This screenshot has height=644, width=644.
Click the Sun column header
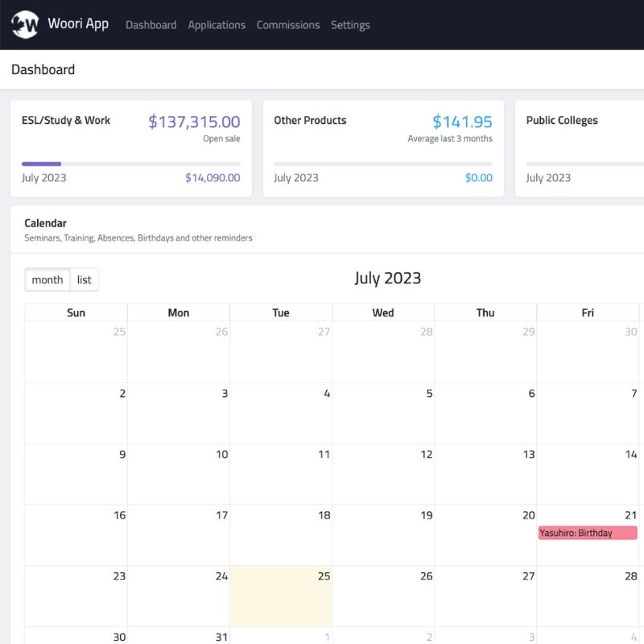(76, 312)
